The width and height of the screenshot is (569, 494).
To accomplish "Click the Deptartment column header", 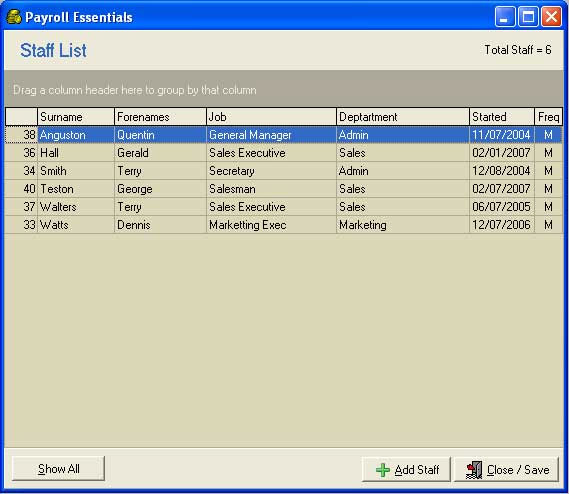I will [x=403, y=117].
